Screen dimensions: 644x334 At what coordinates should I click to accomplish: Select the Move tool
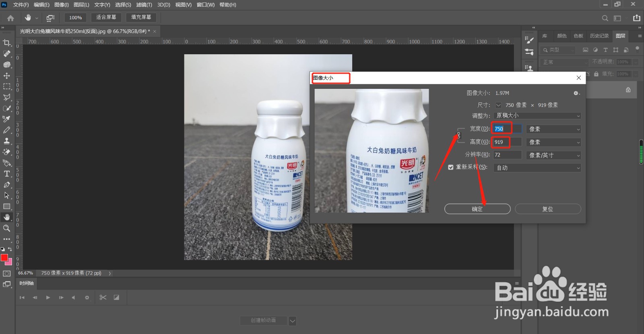point(7,76)
